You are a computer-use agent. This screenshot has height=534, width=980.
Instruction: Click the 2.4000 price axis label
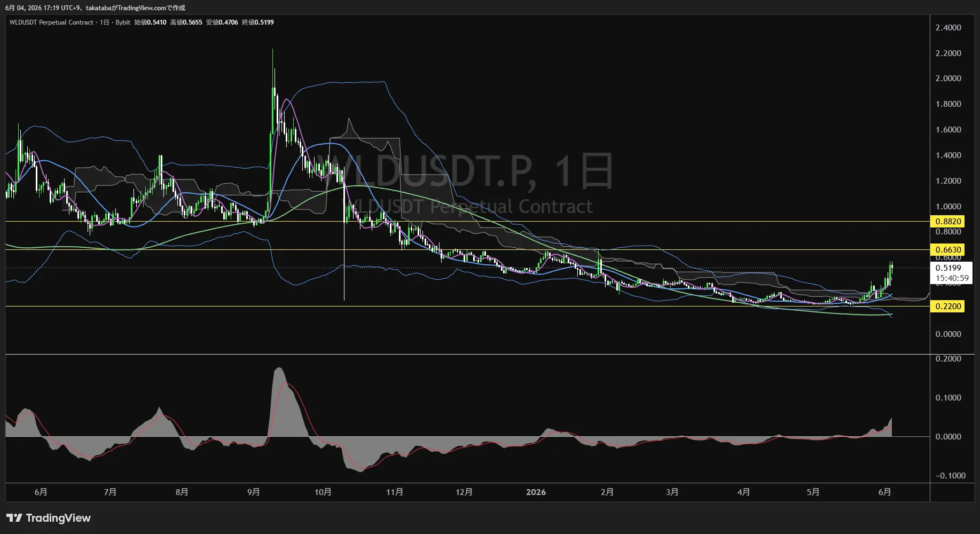pyautogui.click(x=948, y=28)
